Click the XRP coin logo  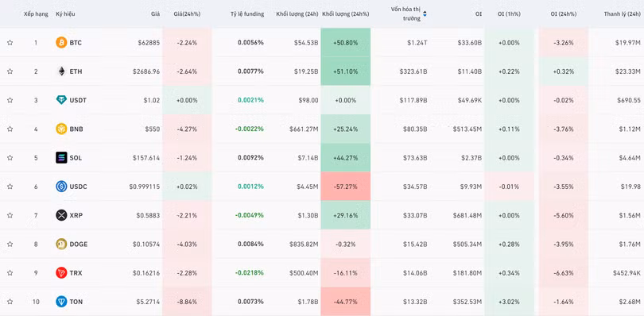[x=61, y=215]
